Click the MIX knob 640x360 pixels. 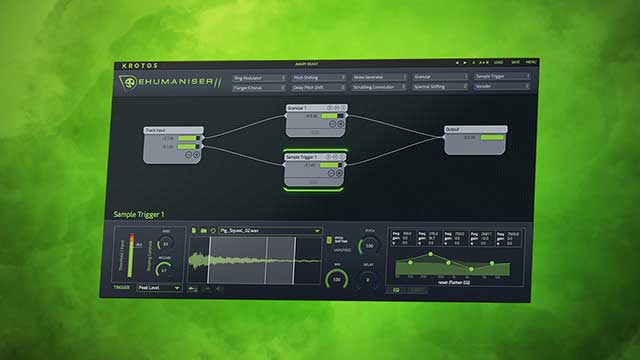[x=337, y=280]
